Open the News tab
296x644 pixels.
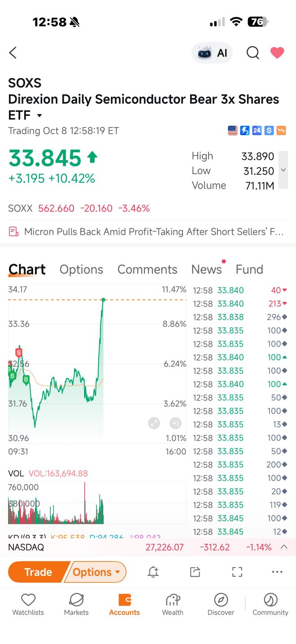tap(207, 269)
